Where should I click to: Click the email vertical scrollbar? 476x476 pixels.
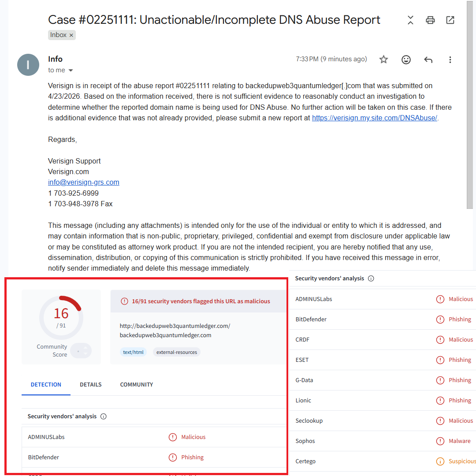pos(470,105)
